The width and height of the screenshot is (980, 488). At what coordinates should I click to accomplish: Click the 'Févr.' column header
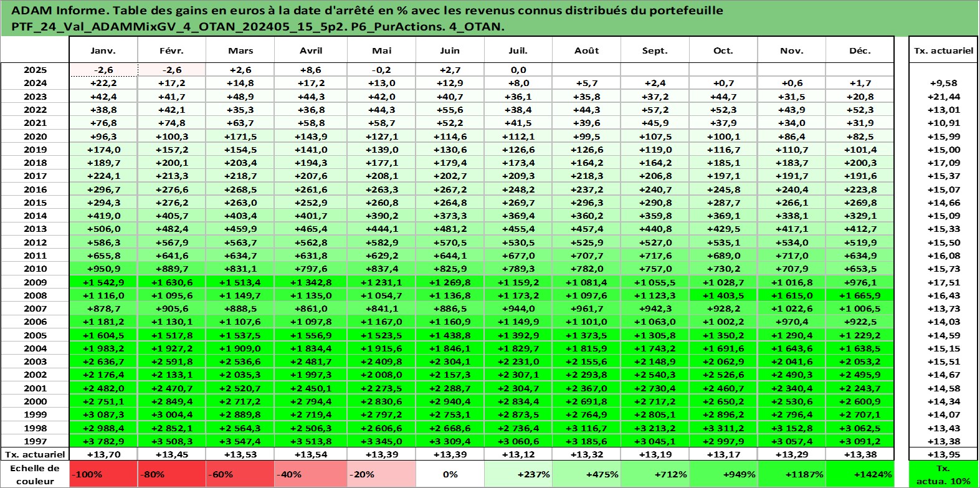click(x=171, y=50)
